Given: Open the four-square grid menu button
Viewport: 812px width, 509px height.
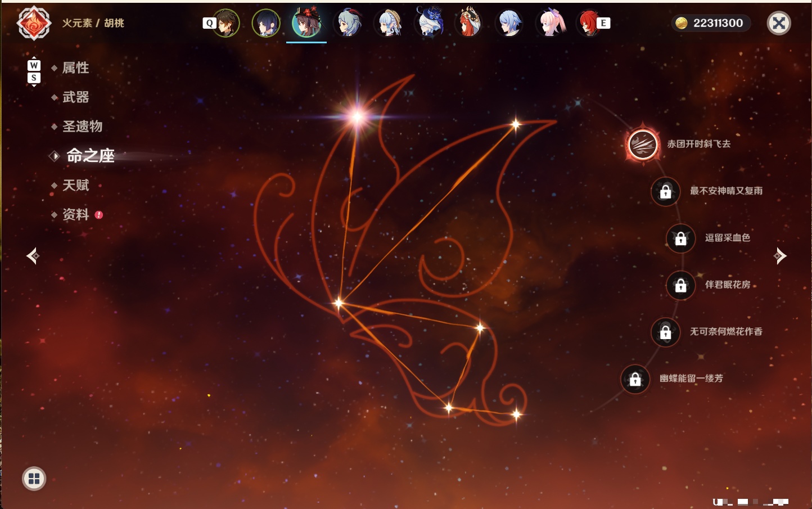Looking at the screenshot, I should [x=34, y=479].
